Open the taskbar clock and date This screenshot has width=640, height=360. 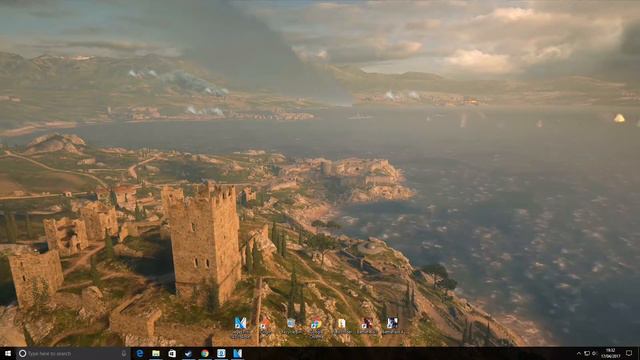(611, 353)
